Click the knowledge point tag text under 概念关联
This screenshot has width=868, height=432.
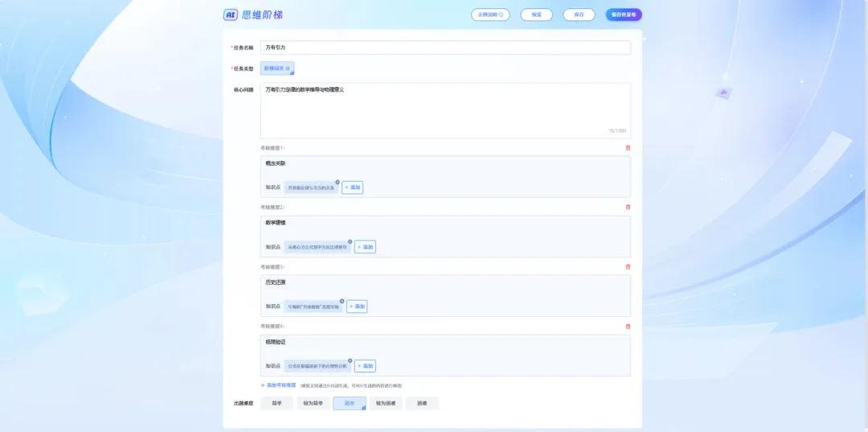pos(311,187)
